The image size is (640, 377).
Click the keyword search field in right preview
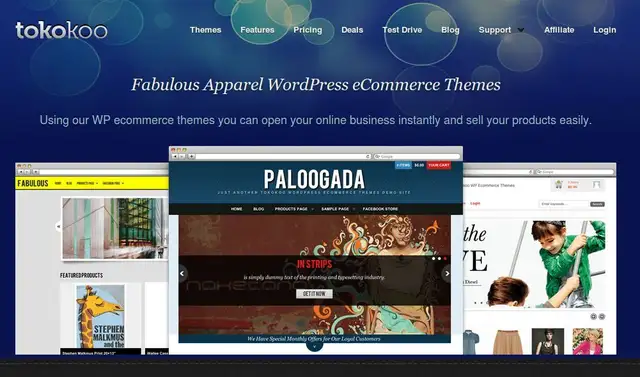pos(564,204)
